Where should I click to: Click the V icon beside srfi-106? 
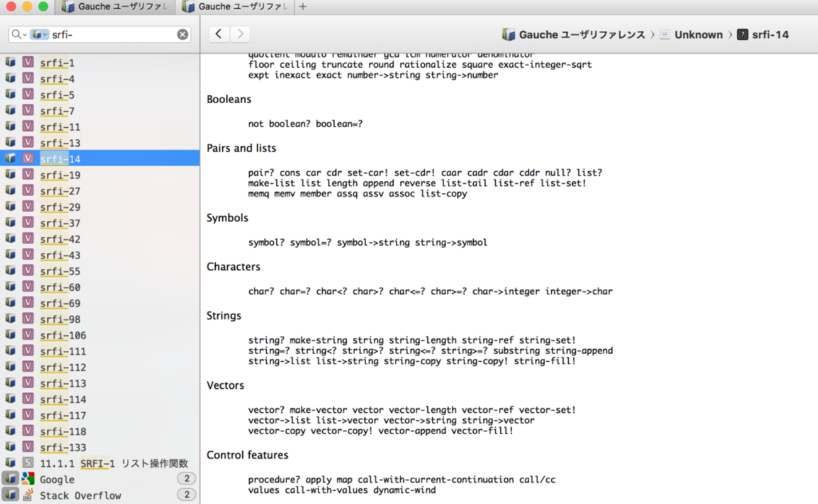(28, 335)
